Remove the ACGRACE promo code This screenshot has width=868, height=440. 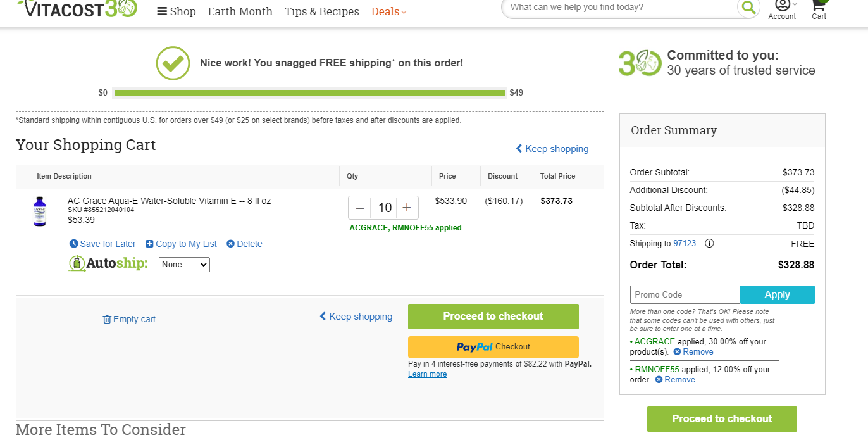[x=693, y=352]
